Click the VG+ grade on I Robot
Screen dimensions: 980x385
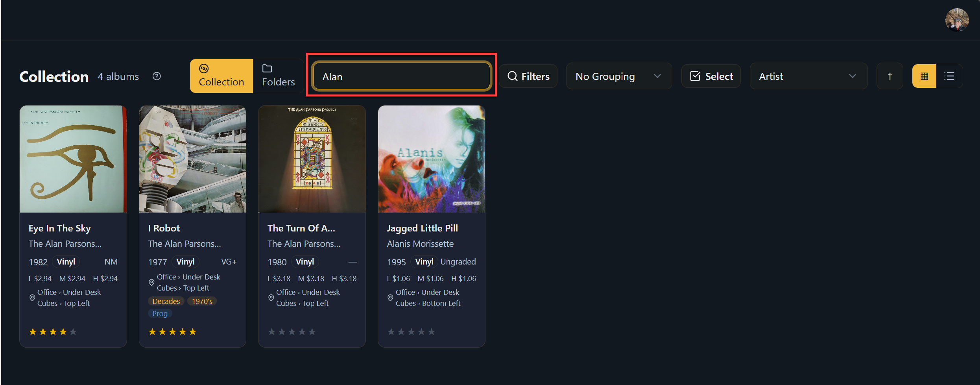click(229, 262)
